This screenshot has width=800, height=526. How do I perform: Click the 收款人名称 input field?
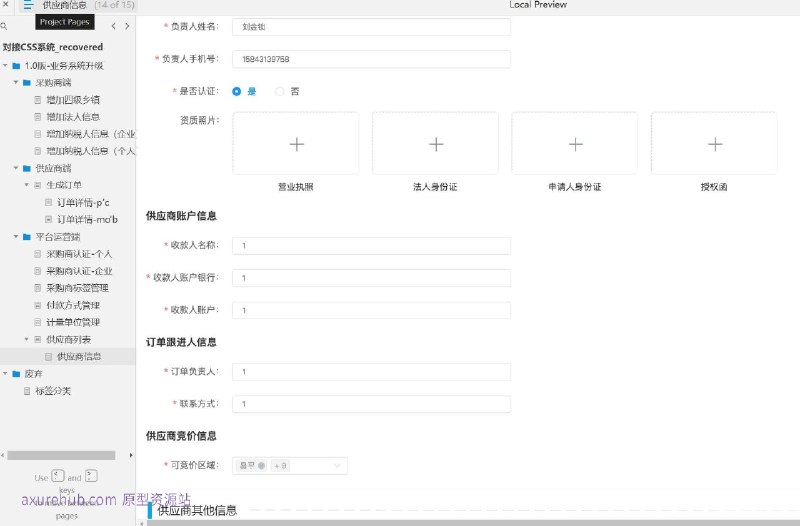point(371,245)
